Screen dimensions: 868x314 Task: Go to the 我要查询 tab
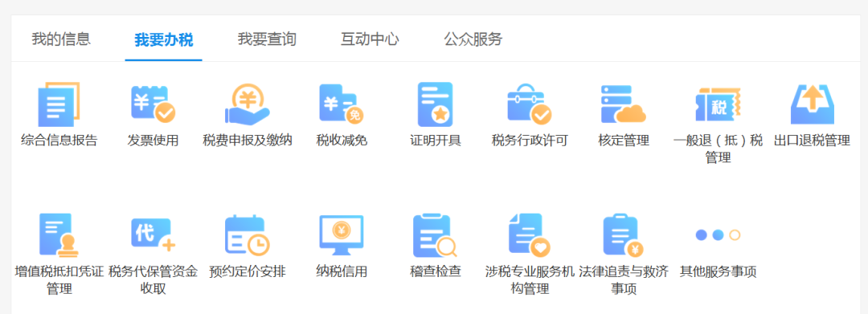coord(267,39)
